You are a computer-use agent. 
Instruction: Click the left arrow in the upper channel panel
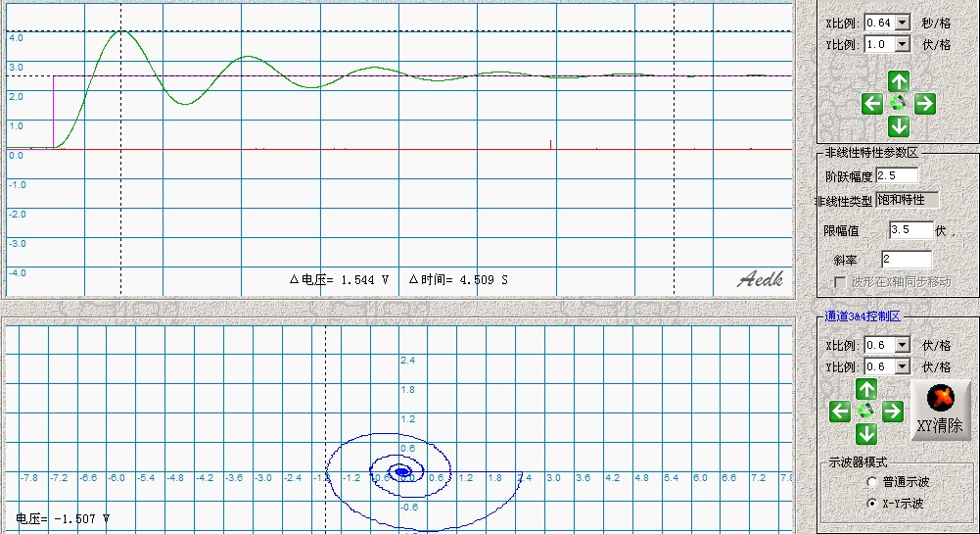pos(873,104)
